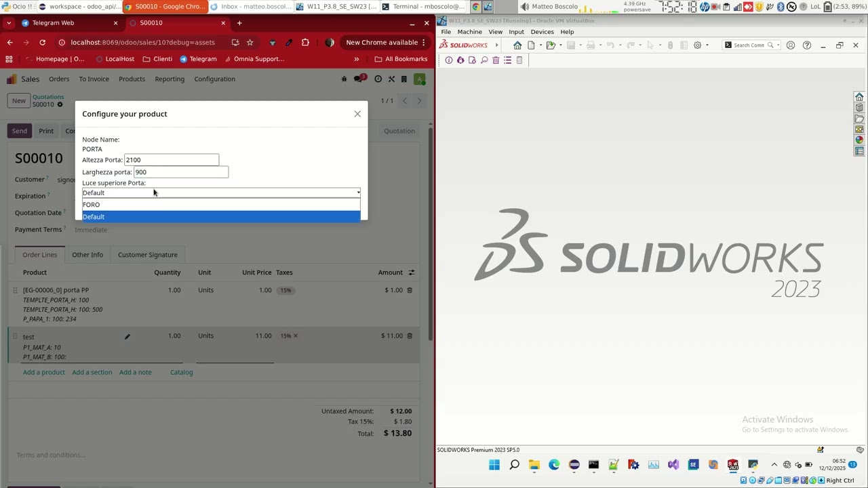The height and width of the screenshot is (488, 868).
Task: Select the Default option in dropdown list
Action: (221, 217)
